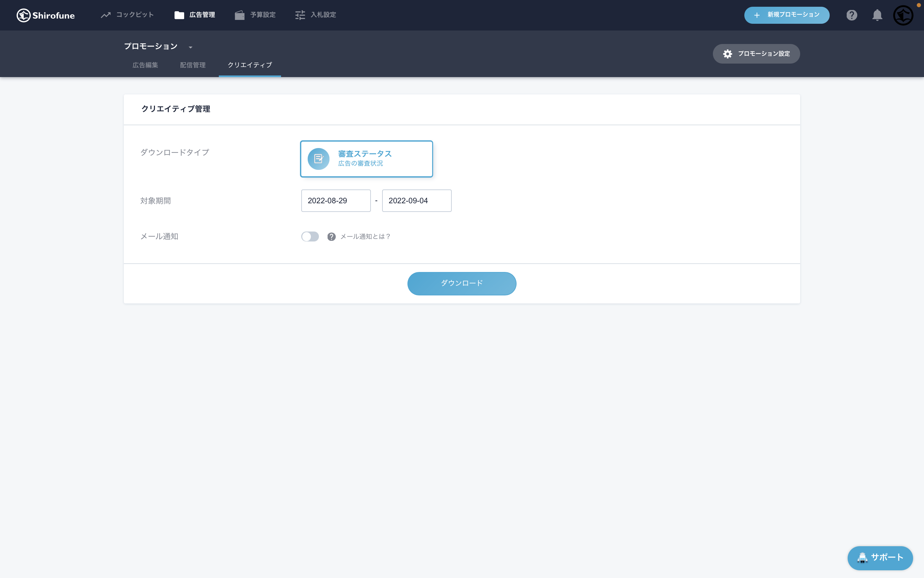Click the Shirofune logo
The width and height of the screenshot is (924, 578).
pyautogui.click(x=46, y=15)
